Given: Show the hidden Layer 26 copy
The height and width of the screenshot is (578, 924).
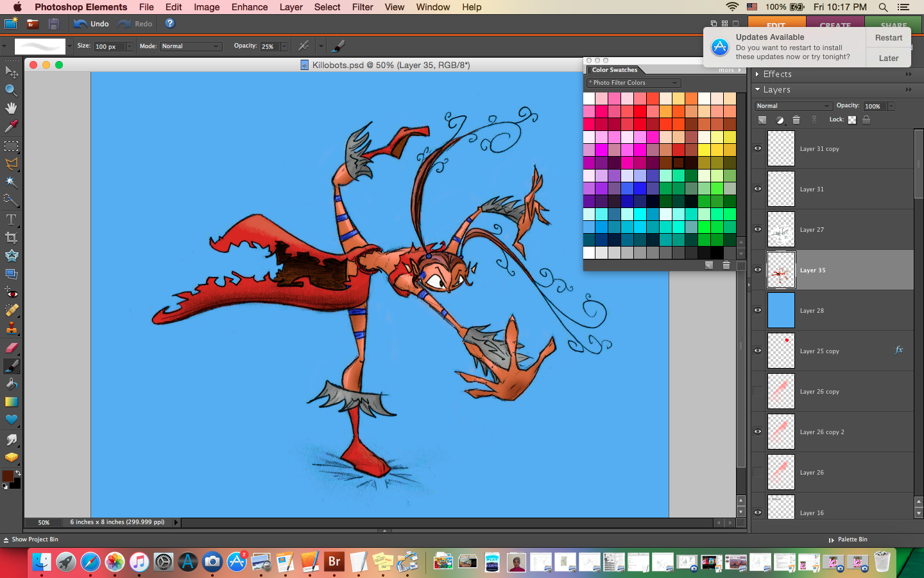Looking at the screenshot, I should click(x=758, y=391).
